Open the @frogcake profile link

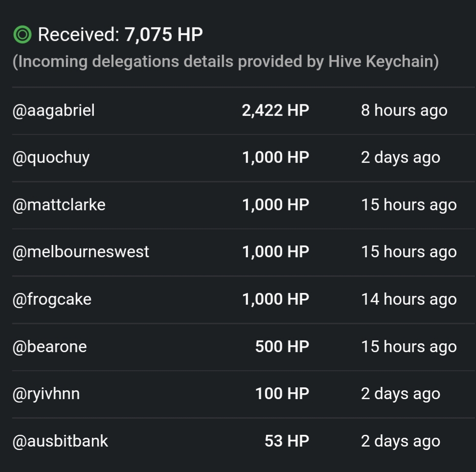(52, 300)
